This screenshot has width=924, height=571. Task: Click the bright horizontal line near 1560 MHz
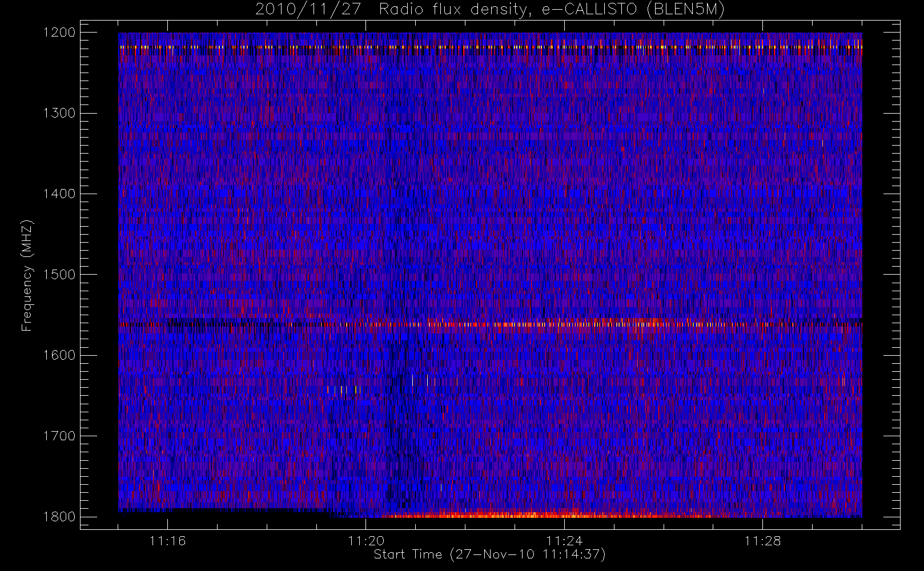click(x=490, y=324)
